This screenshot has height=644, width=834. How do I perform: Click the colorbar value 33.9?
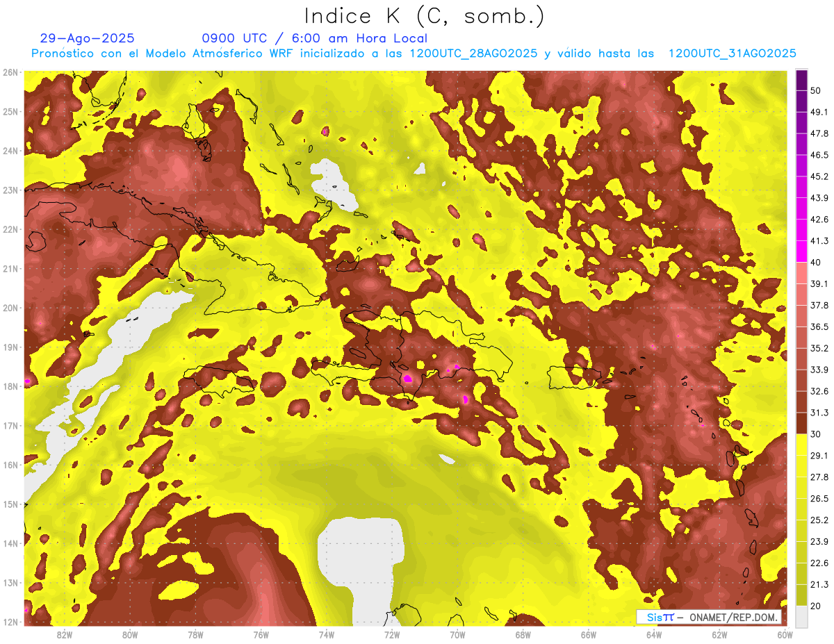pos(819,370)
